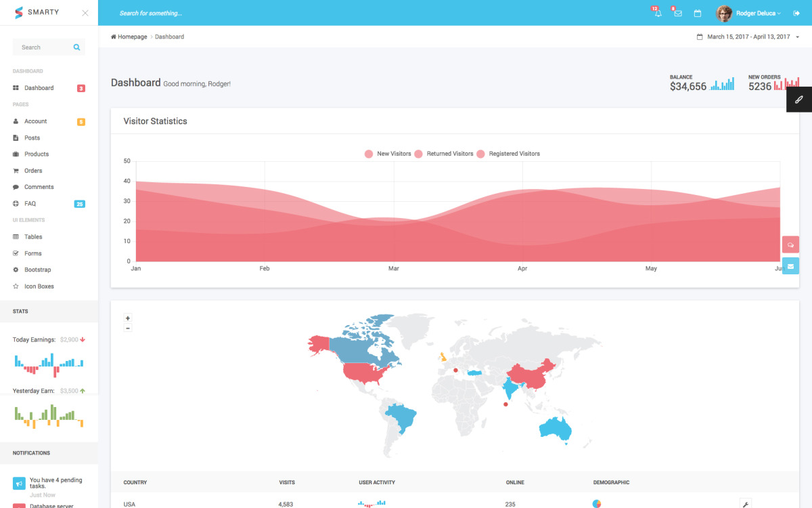Open the notifications bell icon
Screen dimensions: 812x508
pyautogui.click(x=656, y=13)
